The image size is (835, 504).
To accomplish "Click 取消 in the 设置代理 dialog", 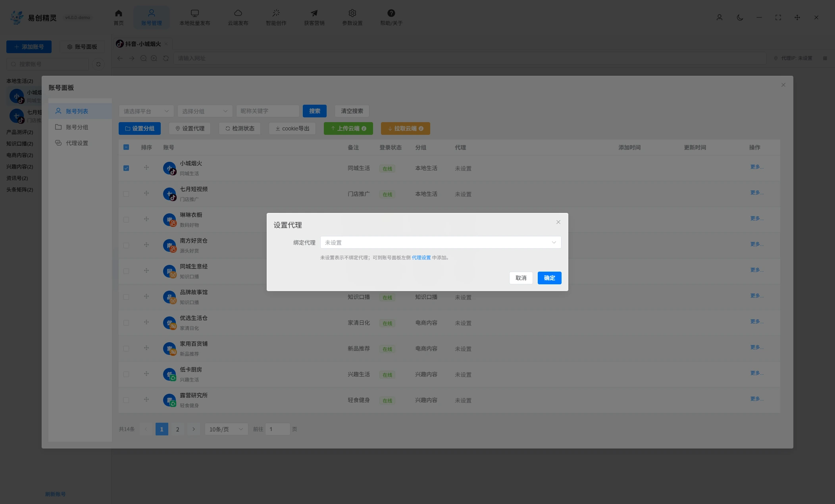I will (521, 278).
